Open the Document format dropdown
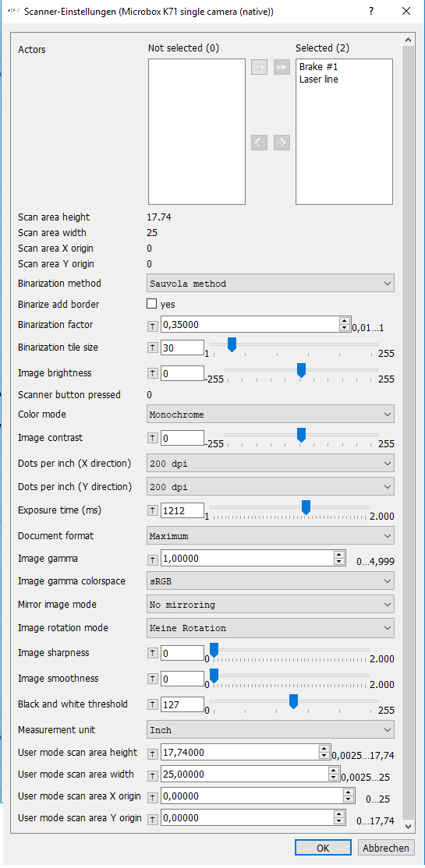Screen dimensions: 425x868 coord(271,536)
